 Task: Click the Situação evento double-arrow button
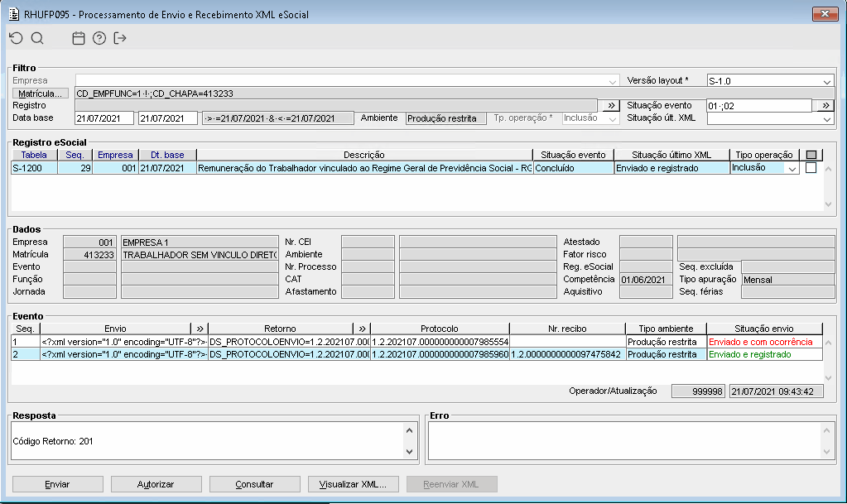[826, 105]
